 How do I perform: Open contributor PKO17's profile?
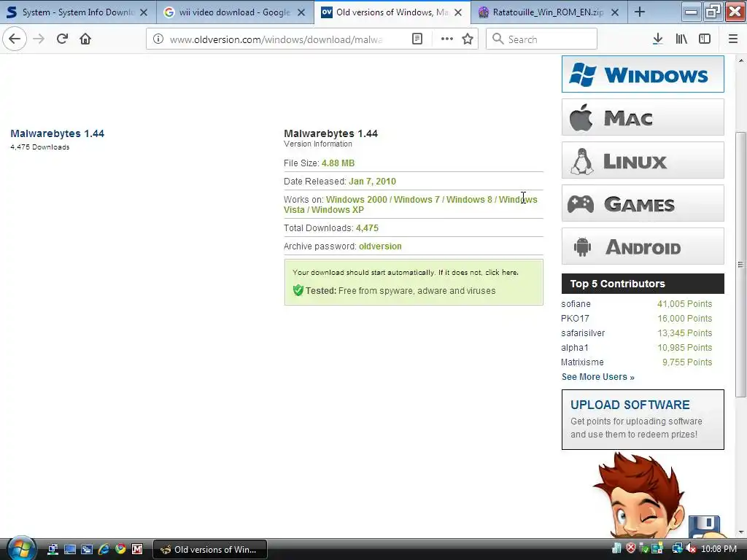[x=575, y=319]
